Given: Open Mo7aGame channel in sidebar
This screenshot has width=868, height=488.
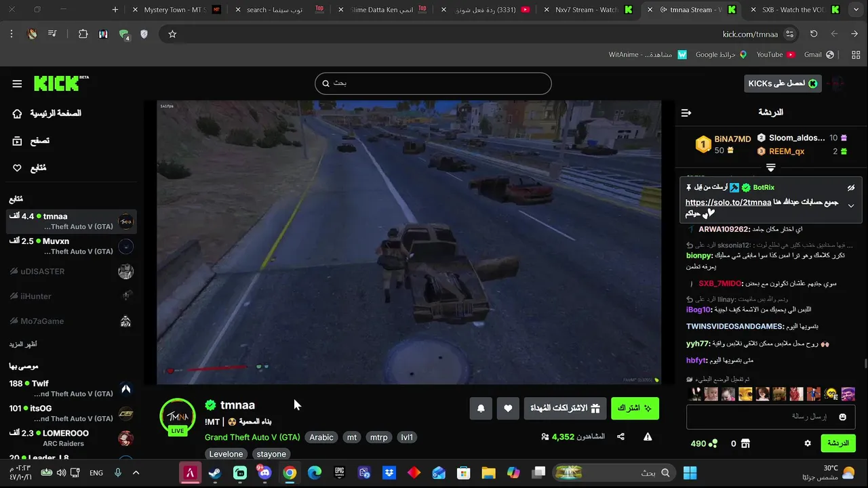Looking at the screenshot, I should 71,321.
